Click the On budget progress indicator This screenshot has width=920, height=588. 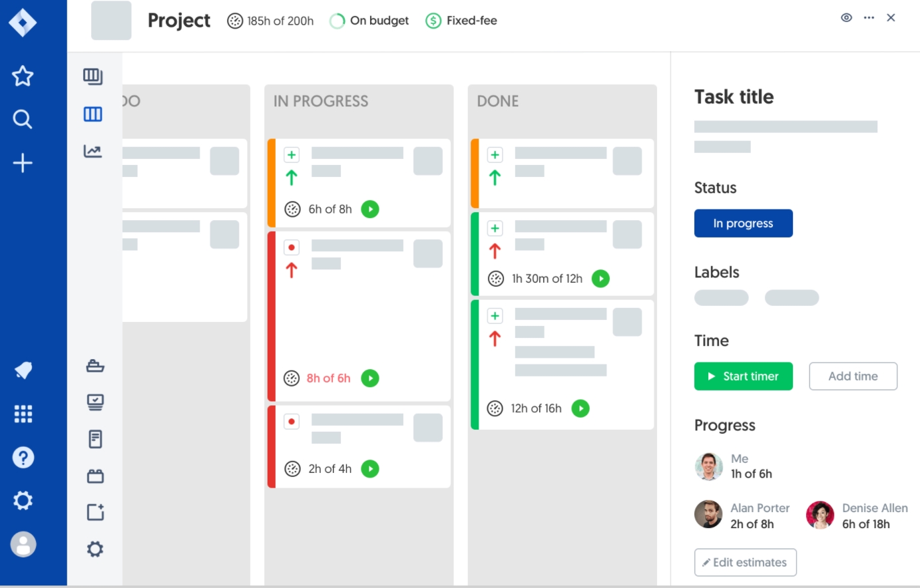click(x=370, y=21)
